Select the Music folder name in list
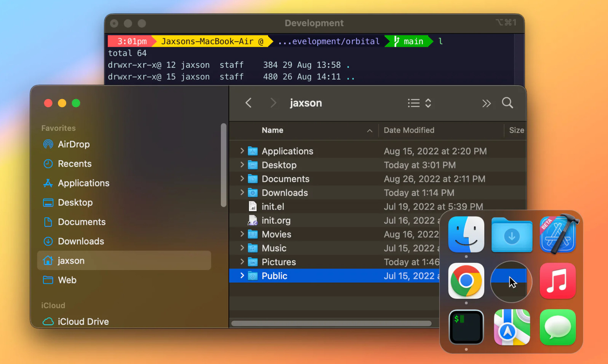This screenshot has width=608, height=364. coord(274,248)
